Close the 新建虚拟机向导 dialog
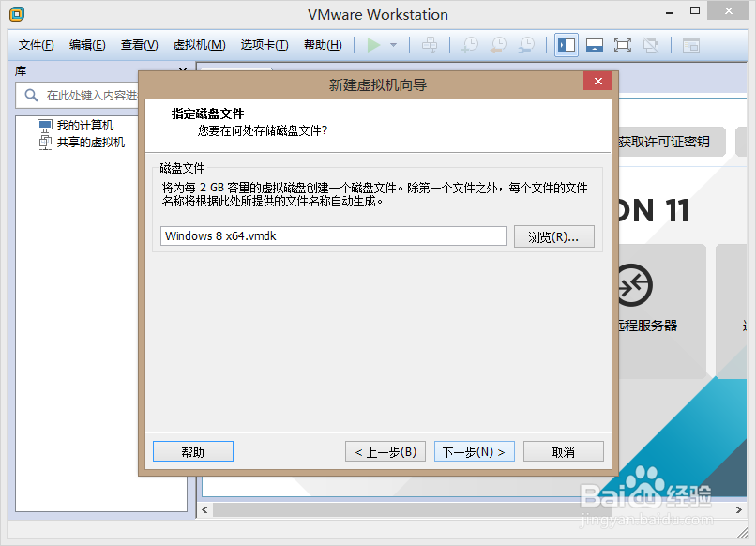This screenshot has width=756, height=546. pos(597,81)
